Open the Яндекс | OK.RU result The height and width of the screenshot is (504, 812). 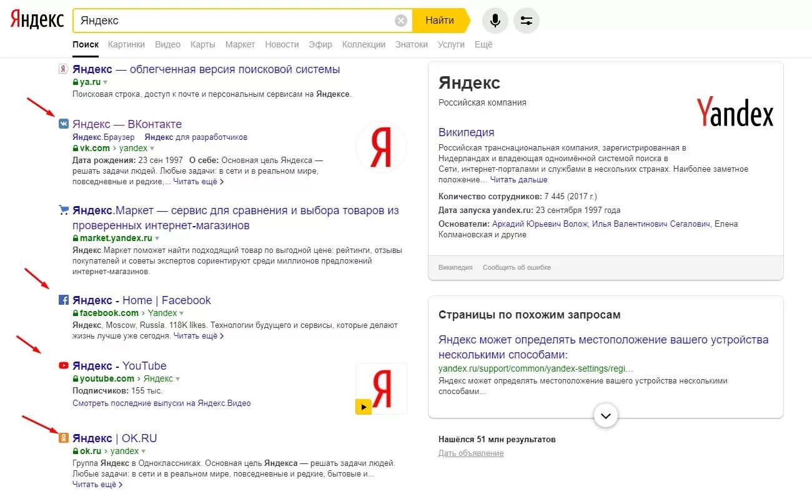[x=115, y=438]
